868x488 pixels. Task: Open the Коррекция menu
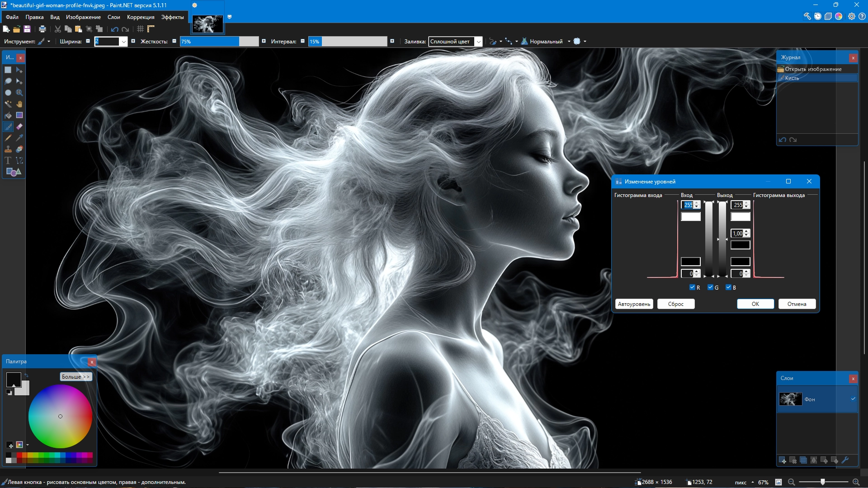point(141,17)
